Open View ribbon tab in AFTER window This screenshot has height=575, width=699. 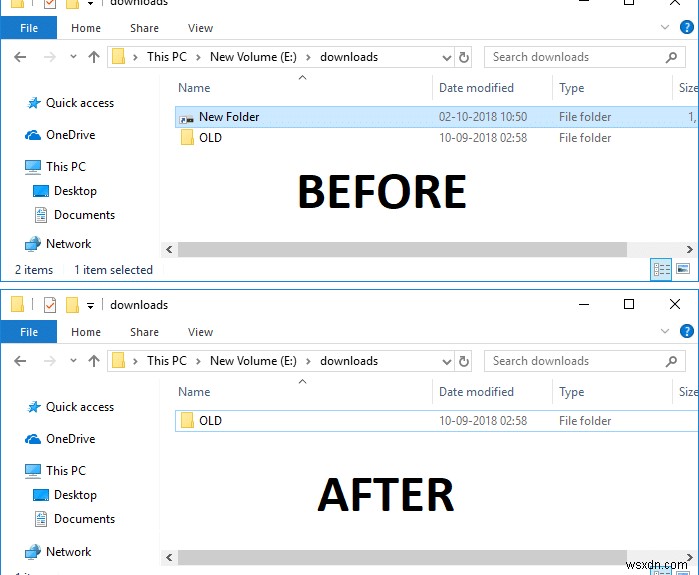pos(200,332)
